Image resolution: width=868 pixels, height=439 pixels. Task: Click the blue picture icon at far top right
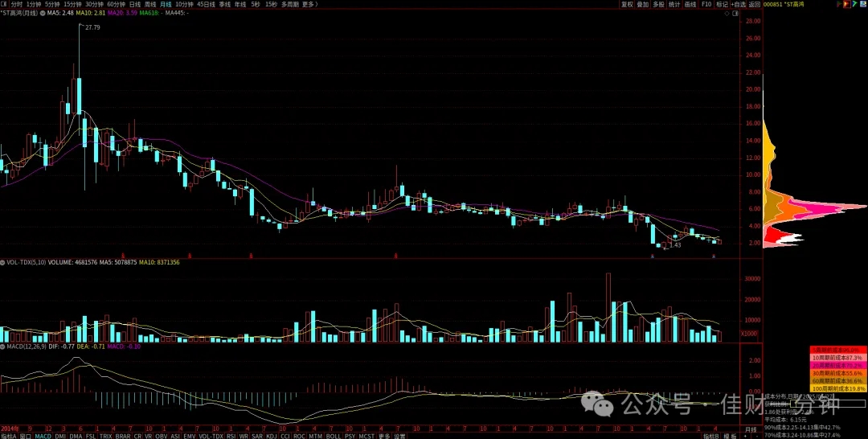pyautogui.click(x=863, y=5)
